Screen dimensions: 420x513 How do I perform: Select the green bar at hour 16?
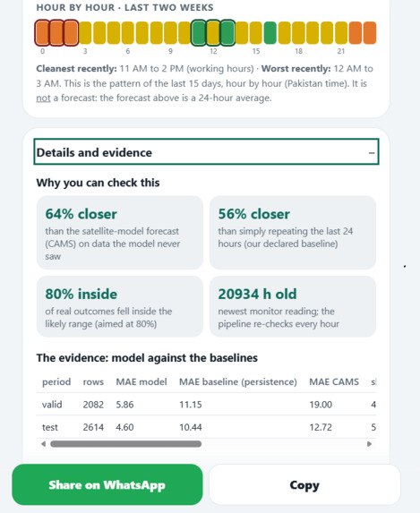(270, 33)
